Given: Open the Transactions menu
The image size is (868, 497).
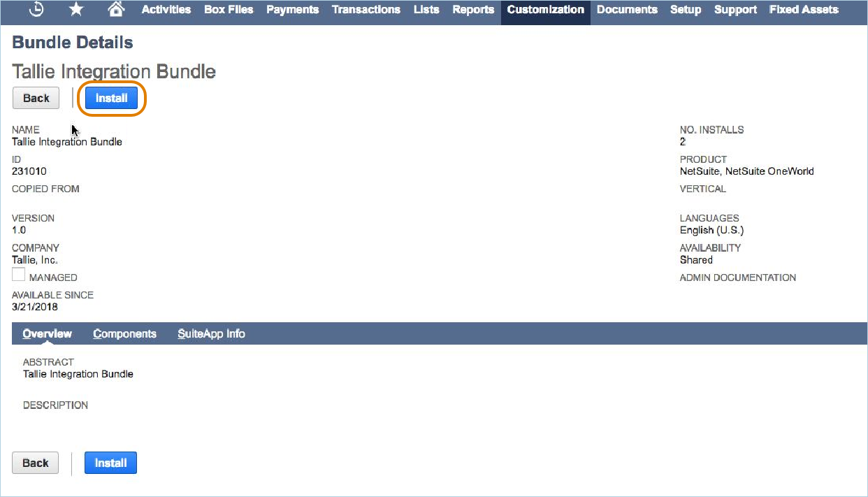Looking at the screenshot, I should [366, 10].
